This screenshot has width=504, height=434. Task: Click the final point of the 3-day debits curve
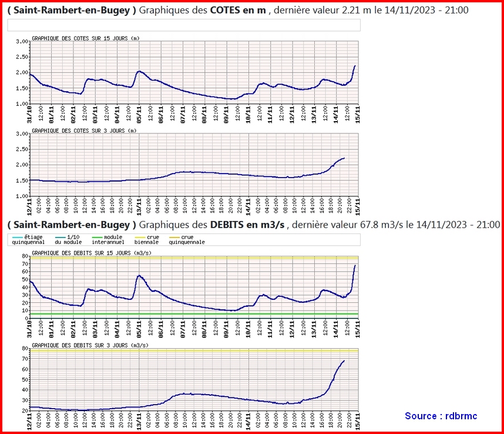(344, 360)
